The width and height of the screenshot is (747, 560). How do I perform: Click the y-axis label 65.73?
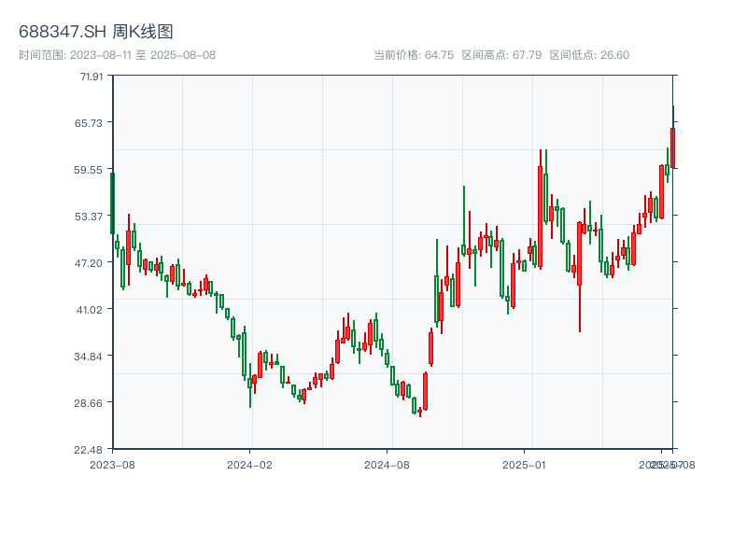[x=89, y=123]
